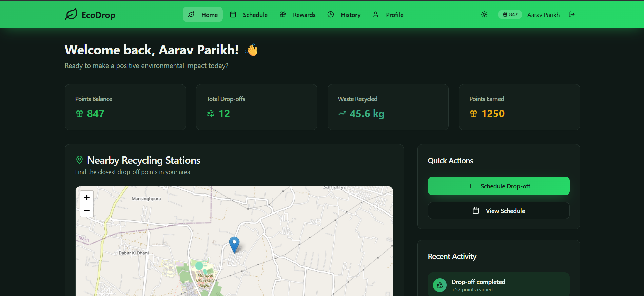The image size is (644, 296).
Task: Click the View Schedule button
Action: (499, 211)
